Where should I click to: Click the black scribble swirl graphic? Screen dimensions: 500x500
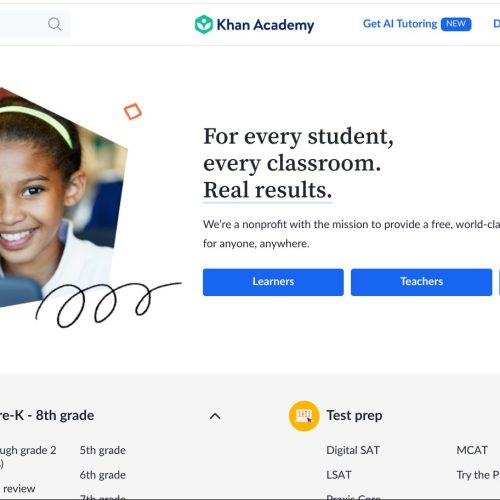tap(108, 304)
